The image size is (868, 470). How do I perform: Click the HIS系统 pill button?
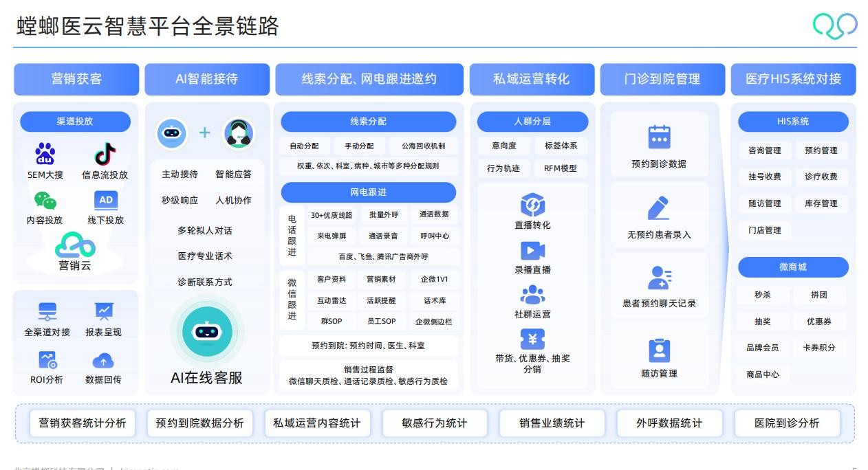(x=793, y=122)
